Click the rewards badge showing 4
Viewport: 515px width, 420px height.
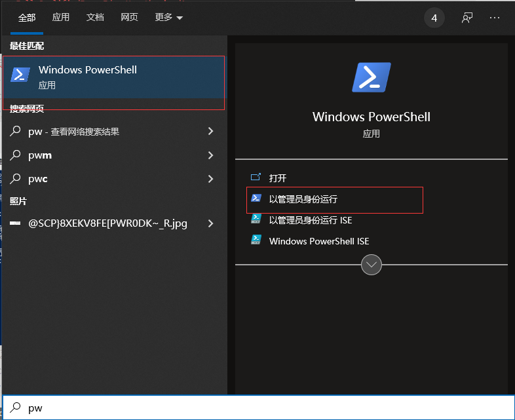click(x=434, y=18)
